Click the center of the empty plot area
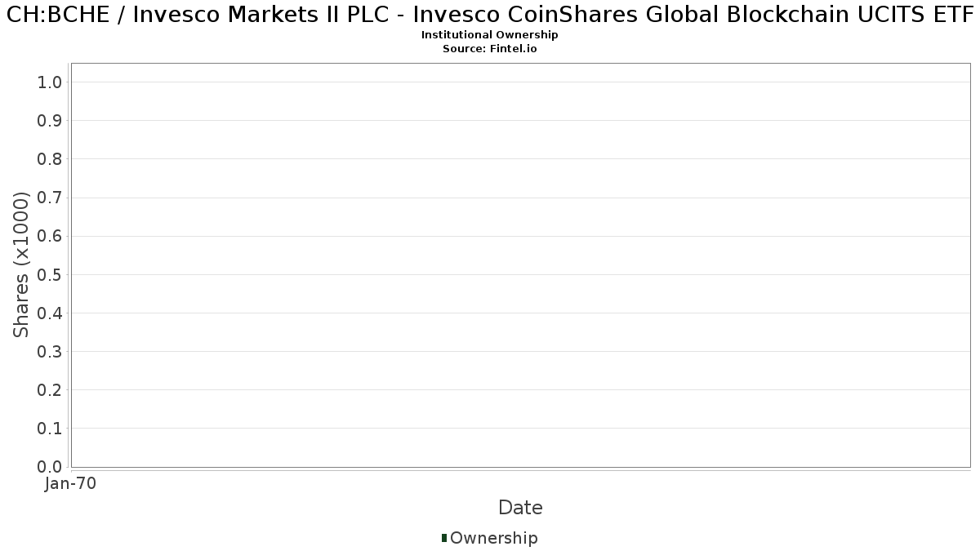Image resolution: width=980 pixels, height=551 pixels. pos(520,265)
